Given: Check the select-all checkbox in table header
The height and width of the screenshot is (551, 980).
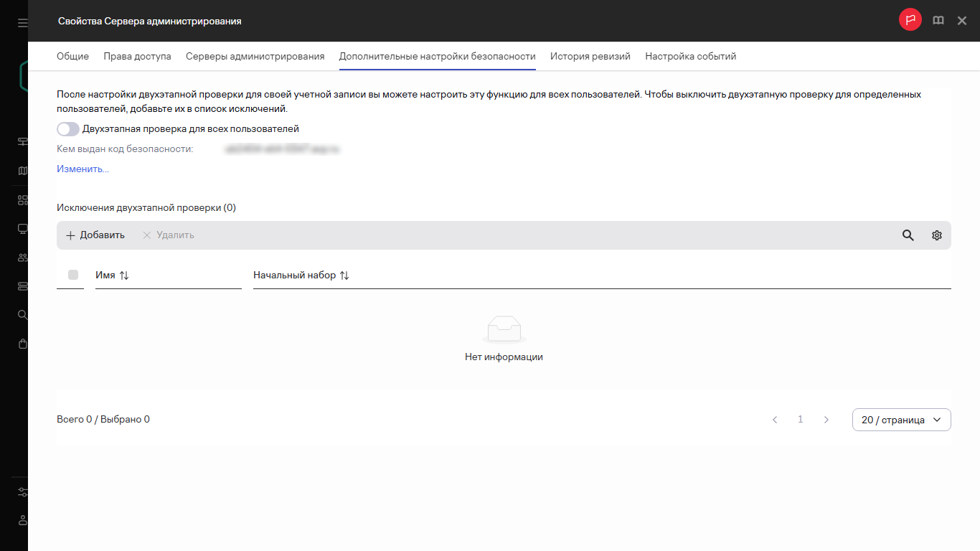Looking at the screenshot, I should [x=72, y=275].
